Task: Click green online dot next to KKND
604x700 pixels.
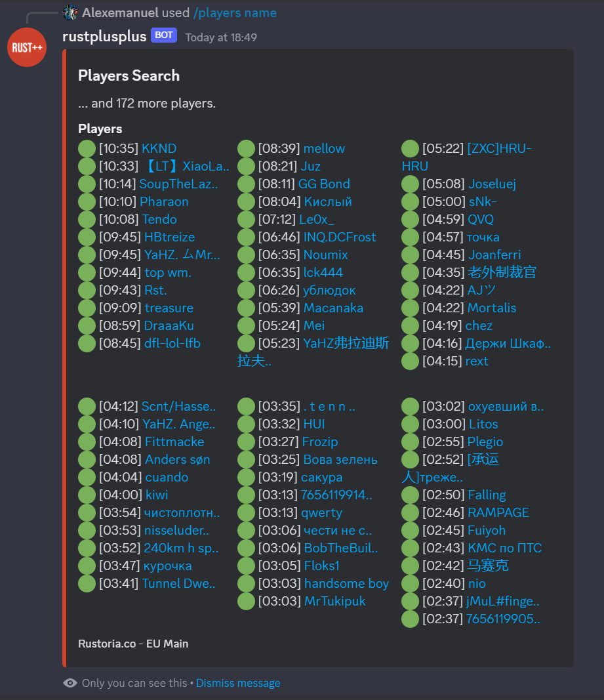Action: 87,149
